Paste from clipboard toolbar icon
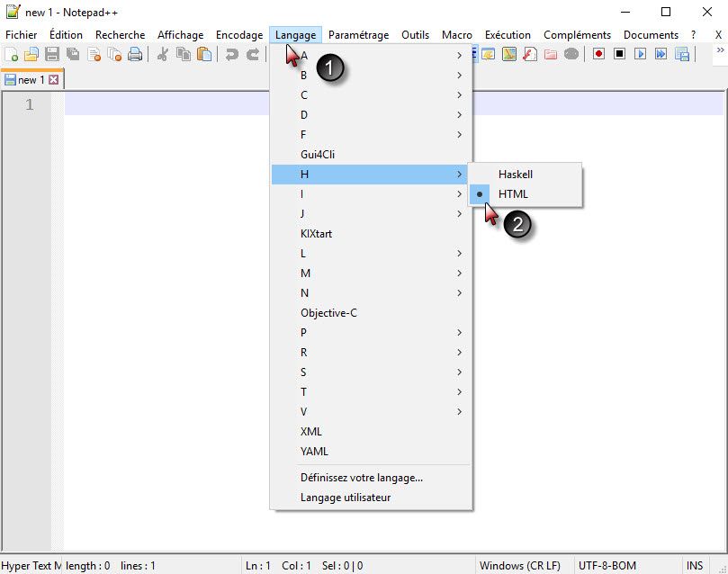Viewport: 728px width, 574px height. pyautogui.click(x=203, y=54)
